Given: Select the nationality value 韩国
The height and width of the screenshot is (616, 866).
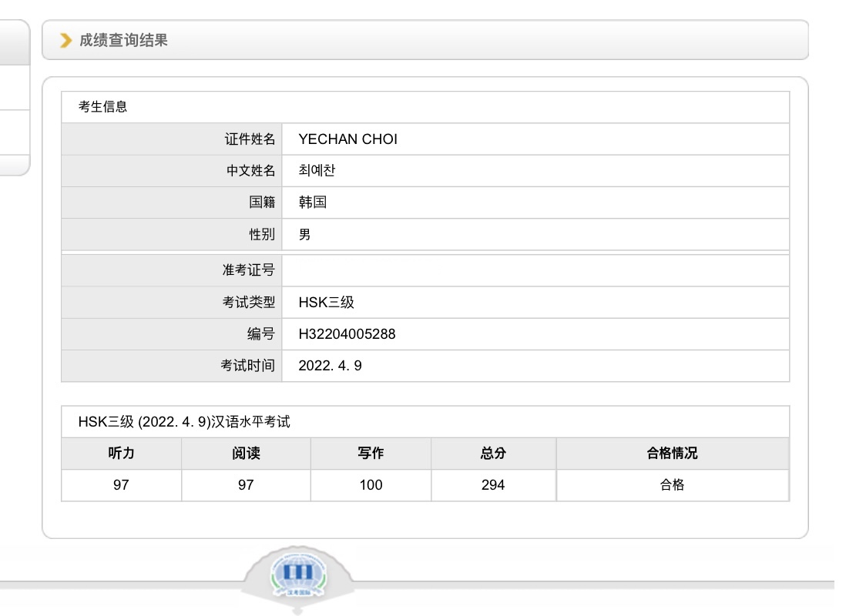Looking at the screenshot, I should [313, 202].
